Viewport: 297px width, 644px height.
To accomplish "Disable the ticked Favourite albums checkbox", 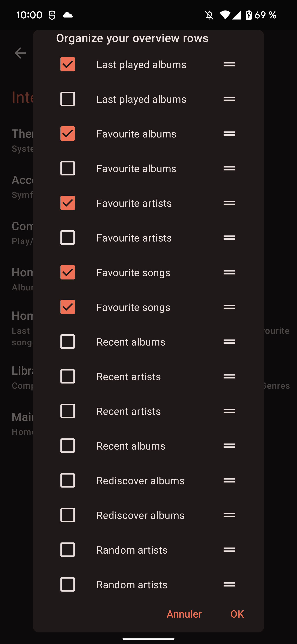I will [67, 134].
